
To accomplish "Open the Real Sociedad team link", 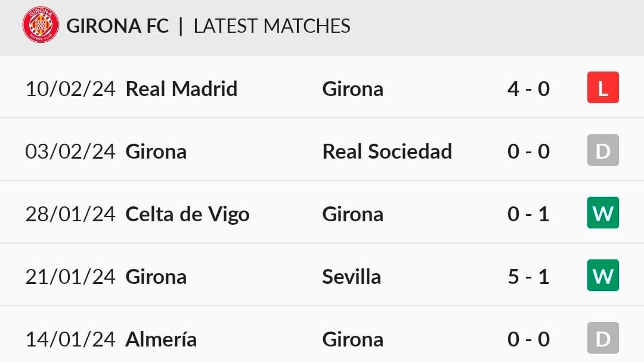I will click(387, 151).
